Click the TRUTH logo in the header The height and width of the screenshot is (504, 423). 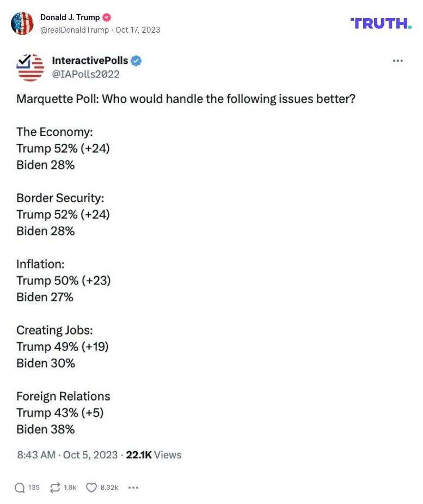pyautogui.click(x=380, y=23)
